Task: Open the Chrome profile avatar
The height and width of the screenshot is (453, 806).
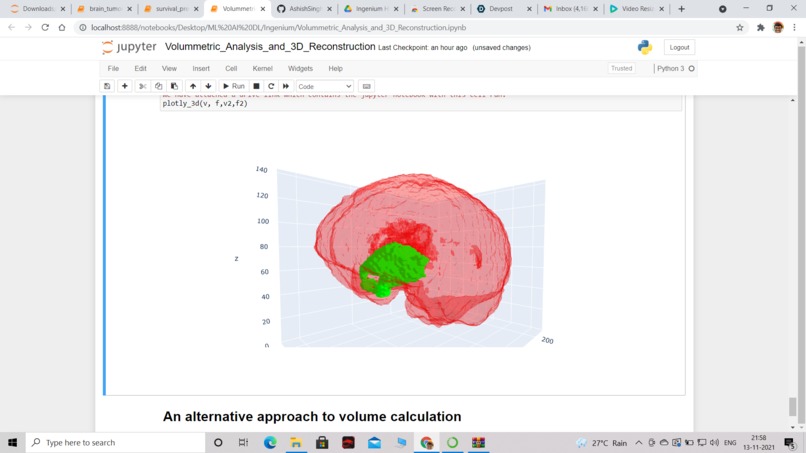Action: tap(778, 28)
